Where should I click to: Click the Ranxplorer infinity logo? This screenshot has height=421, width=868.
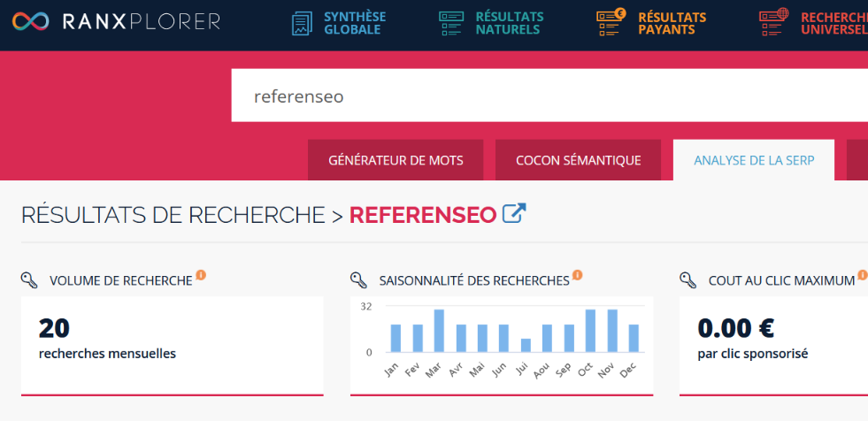point(30,21)
